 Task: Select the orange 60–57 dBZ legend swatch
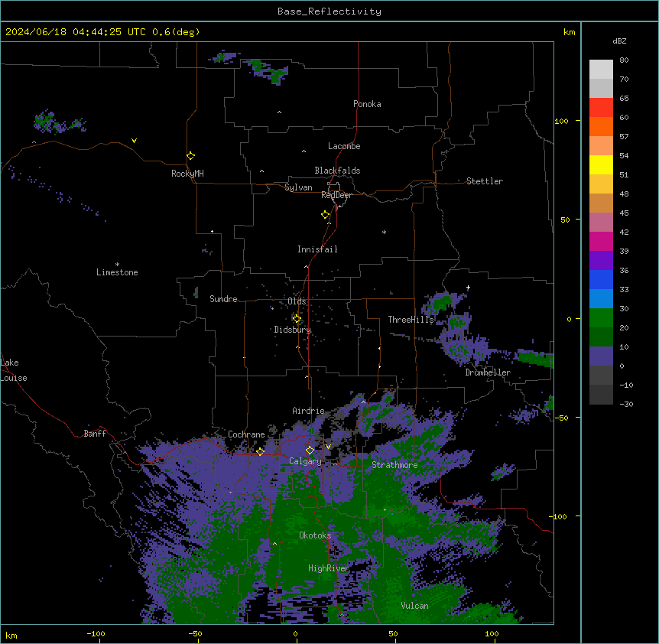click(601, 126)
